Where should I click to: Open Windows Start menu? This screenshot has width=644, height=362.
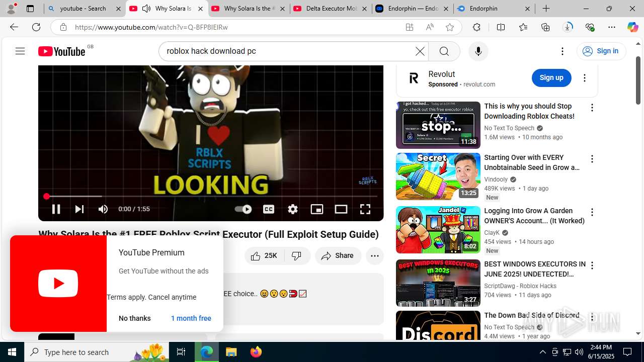point(12,352)
